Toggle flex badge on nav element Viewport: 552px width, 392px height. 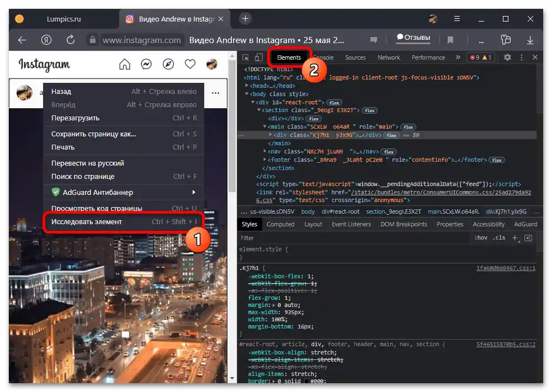[389, 152]
